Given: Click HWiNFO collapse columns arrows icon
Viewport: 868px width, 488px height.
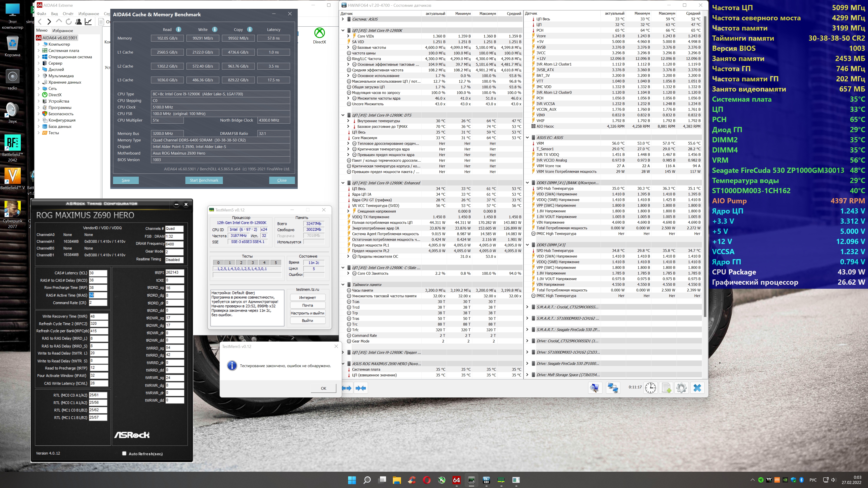Looking at the screenshot, I should coord(361,388).
